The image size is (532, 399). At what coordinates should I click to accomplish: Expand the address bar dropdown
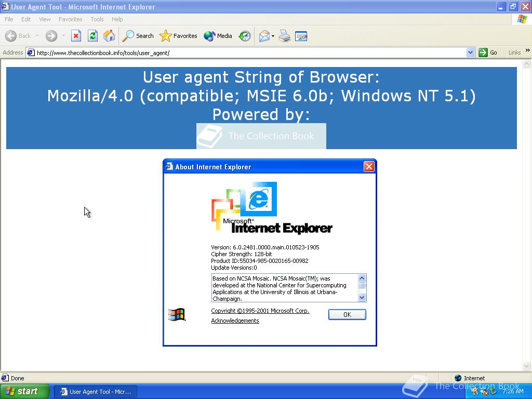470,52
